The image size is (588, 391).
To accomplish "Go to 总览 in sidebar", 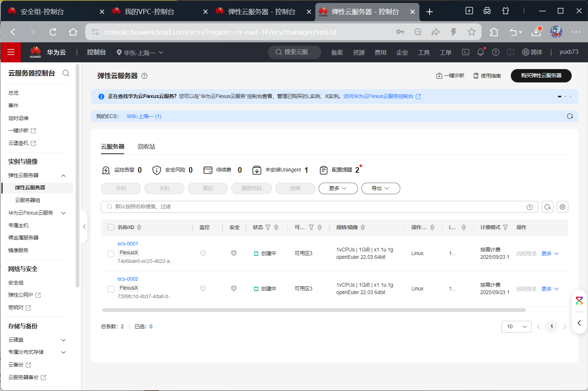I will coord(13,93).
